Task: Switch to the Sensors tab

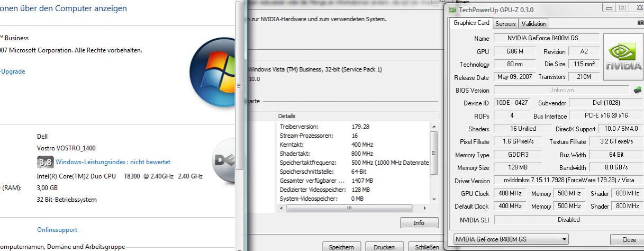Action: click(x=505, y=23)
